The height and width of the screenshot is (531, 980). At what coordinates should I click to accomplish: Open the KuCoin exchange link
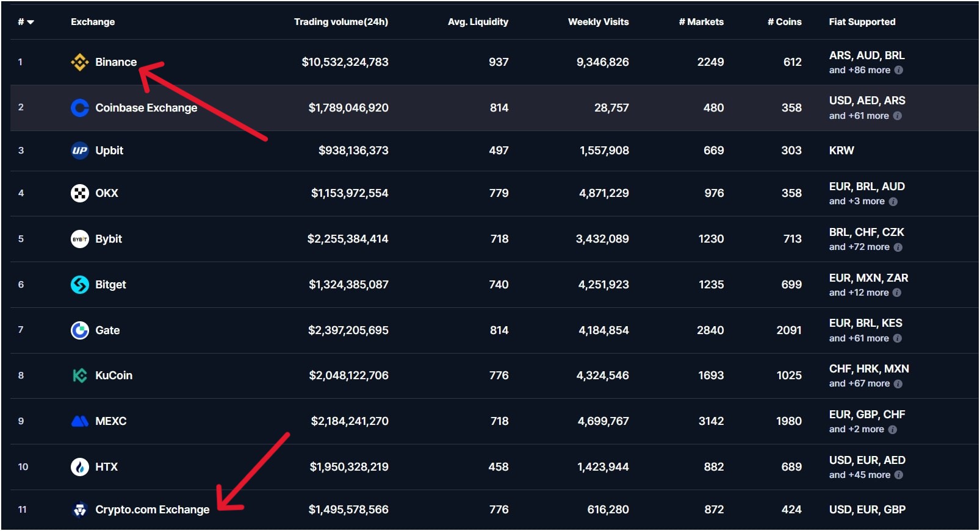(113, 376)
